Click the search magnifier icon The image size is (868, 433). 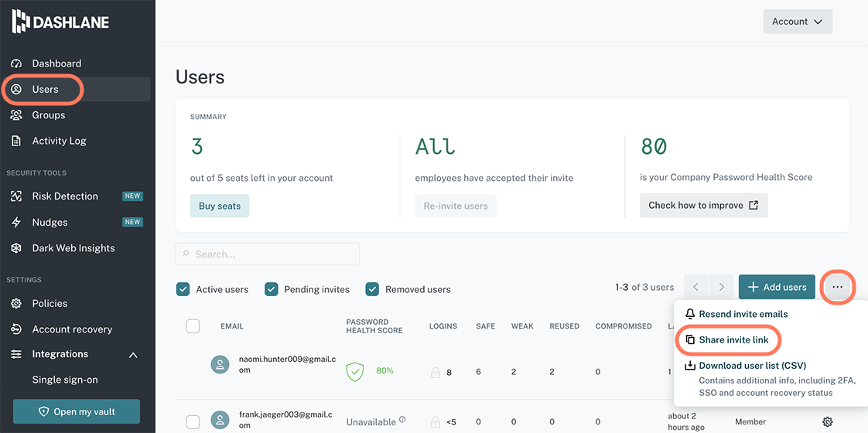tap(186, 254)
